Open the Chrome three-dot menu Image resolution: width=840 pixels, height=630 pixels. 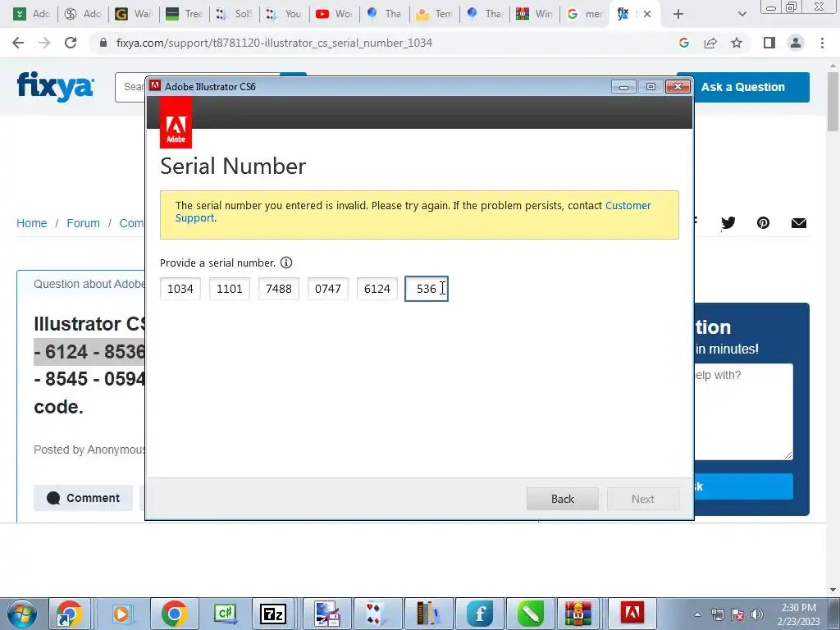(x=822, y=43)
